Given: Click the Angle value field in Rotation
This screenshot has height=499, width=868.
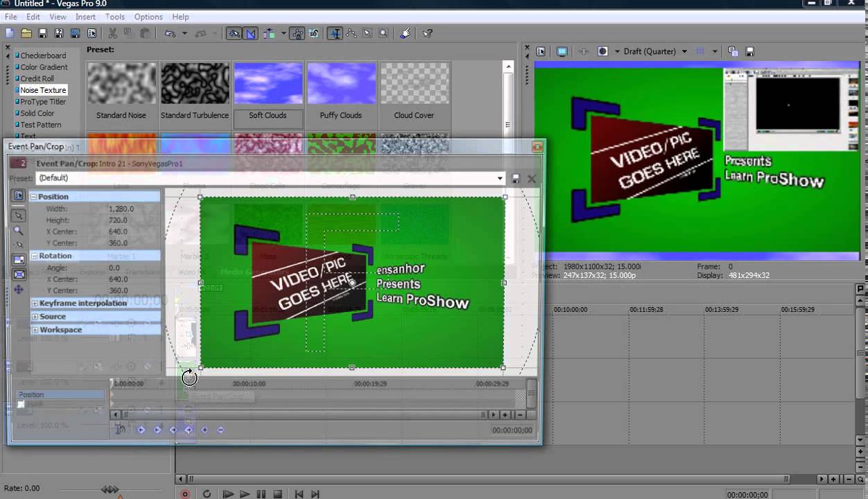Looking at the screenshot, I should click(x=133, y=268).
